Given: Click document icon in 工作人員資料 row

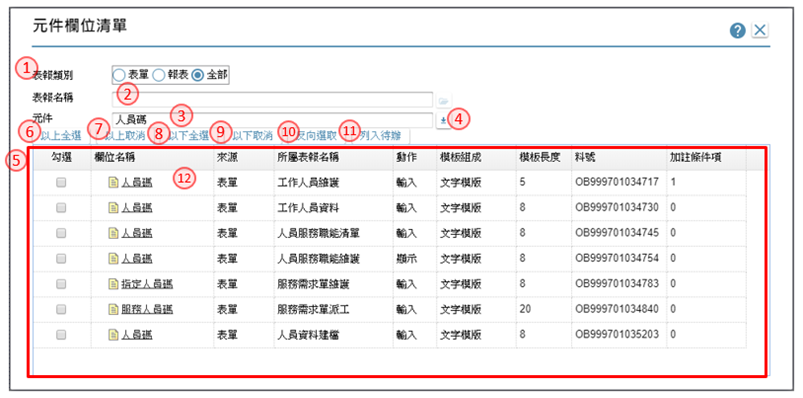Looking at the screenshot, I should point(113,207).
